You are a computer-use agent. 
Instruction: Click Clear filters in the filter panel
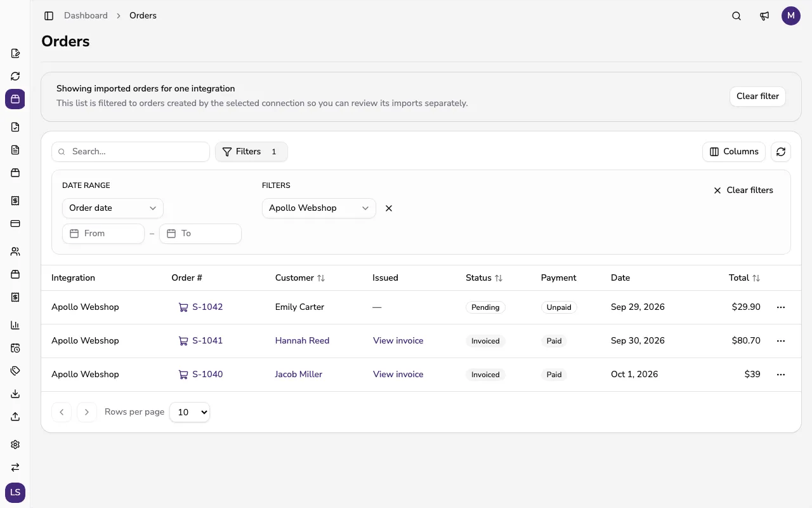[x=743, y=190]
